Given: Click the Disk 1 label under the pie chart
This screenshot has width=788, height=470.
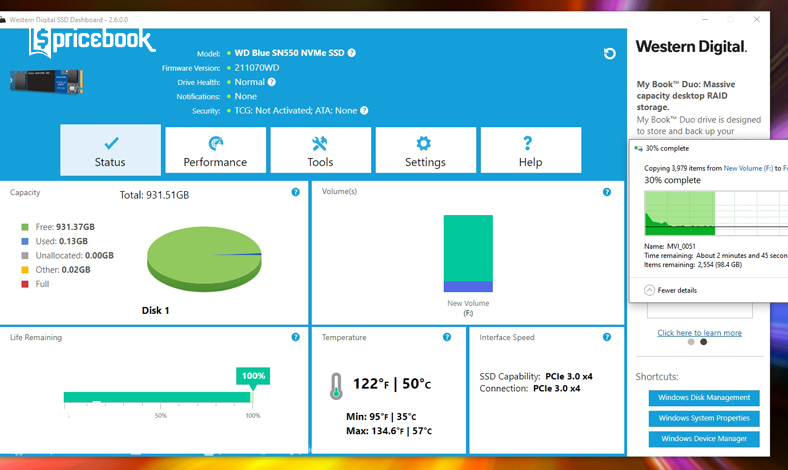Looking at the screenshot, I should (x=155, y=311).
